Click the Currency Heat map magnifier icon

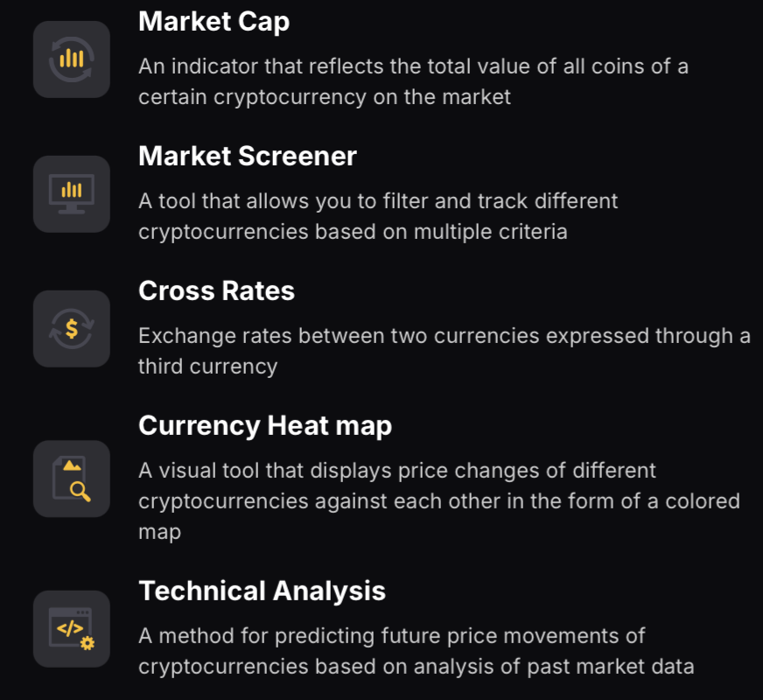pos(72,479)
